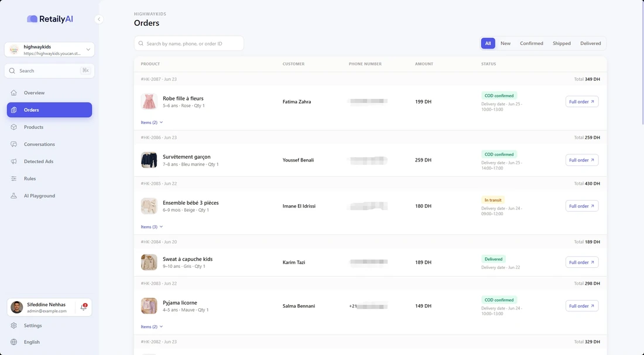Image resolution: width=644 pixels, height=355 pixels.
Task: Open the Overview page
Action: coord(49,93)
